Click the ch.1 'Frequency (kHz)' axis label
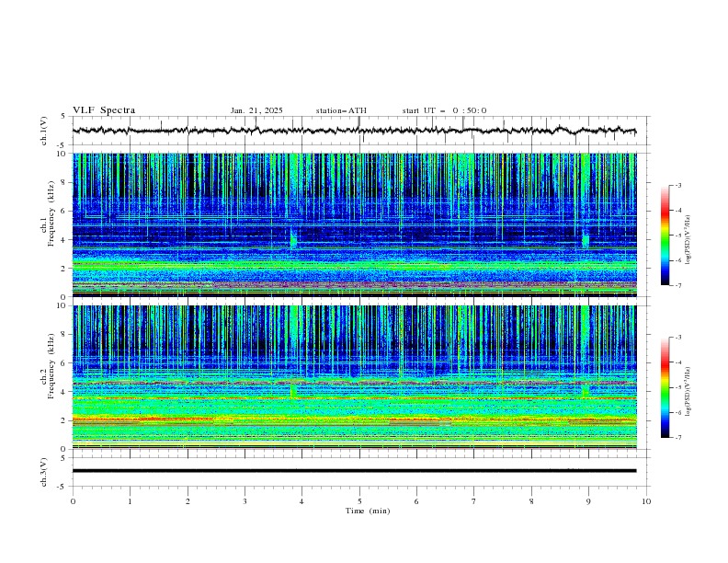Image resolution: width=728 pixels, height=563 pixels. pos(51,213)
